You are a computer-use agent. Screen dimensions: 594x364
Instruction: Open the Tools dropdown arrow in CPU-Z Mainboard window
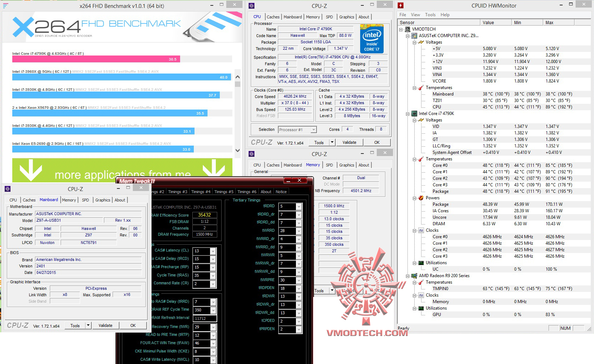click(88, 325)
